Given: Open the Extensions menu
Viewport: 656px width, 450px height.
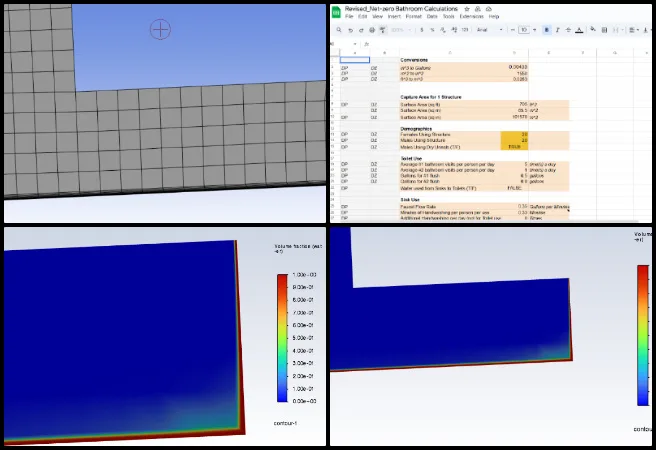Looking at the screenshot, I should coord(471,16).
